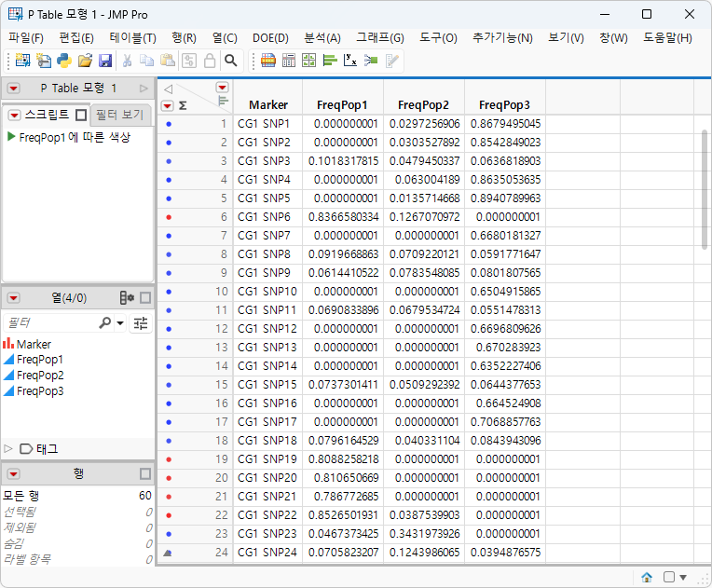712x588 pixels.
Task: Click the vertical scrollbar thumb
Action: [705, 189]
